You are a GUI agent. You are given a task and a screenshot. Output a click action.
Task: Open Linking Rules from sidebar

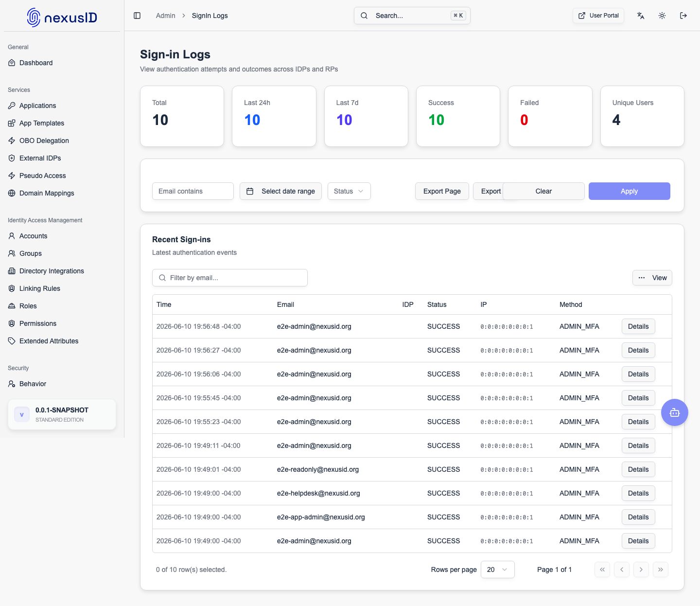pyautogui.click(x=39, y=288)
